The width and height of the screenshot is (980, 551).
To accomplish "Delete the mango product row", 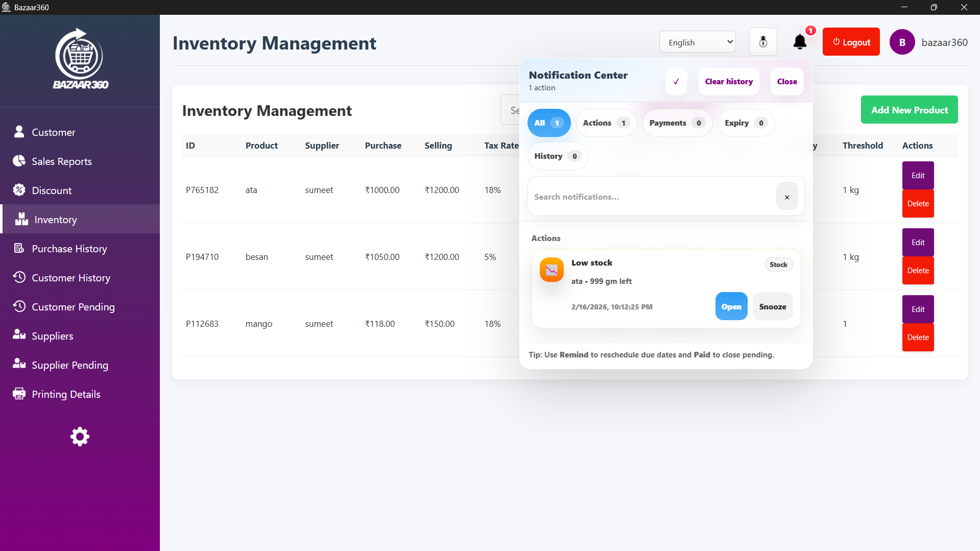I will tap(918, 338).
